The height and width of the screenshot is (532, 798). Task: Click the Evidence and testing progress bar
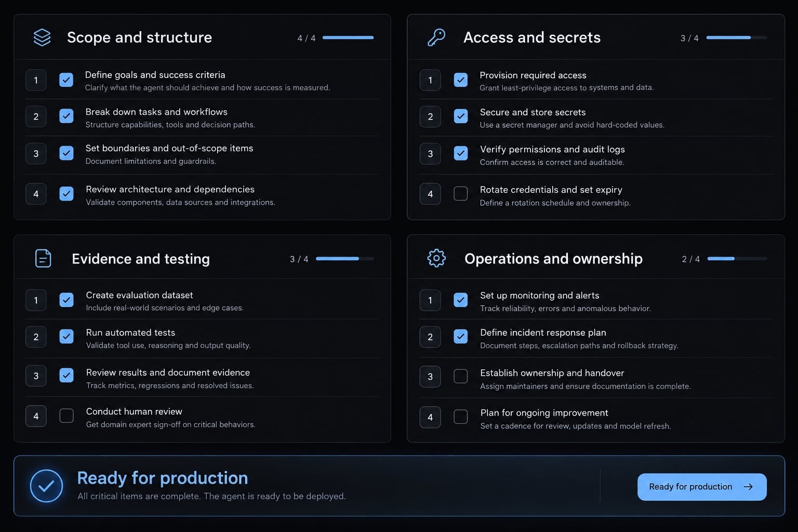345,258
